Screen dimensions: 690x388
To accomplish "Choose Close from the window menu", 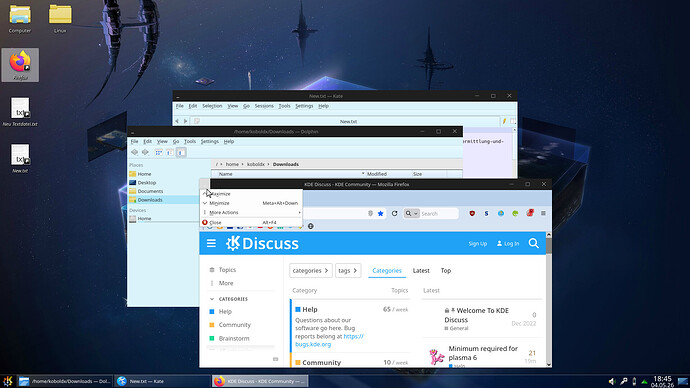I will click(252, 223).
